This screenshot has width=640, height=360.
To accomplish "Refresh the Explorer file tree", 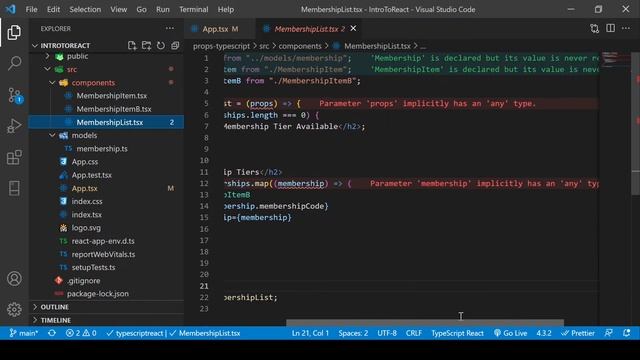I will (x=161, y=45).
